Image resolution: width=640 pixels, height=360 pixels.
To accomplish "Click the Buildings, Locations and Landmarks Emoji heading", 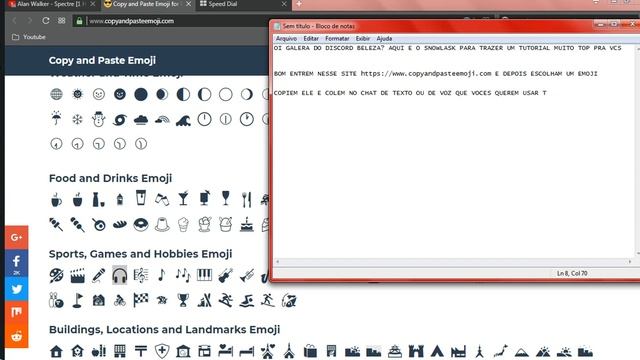I will (164, 329).
